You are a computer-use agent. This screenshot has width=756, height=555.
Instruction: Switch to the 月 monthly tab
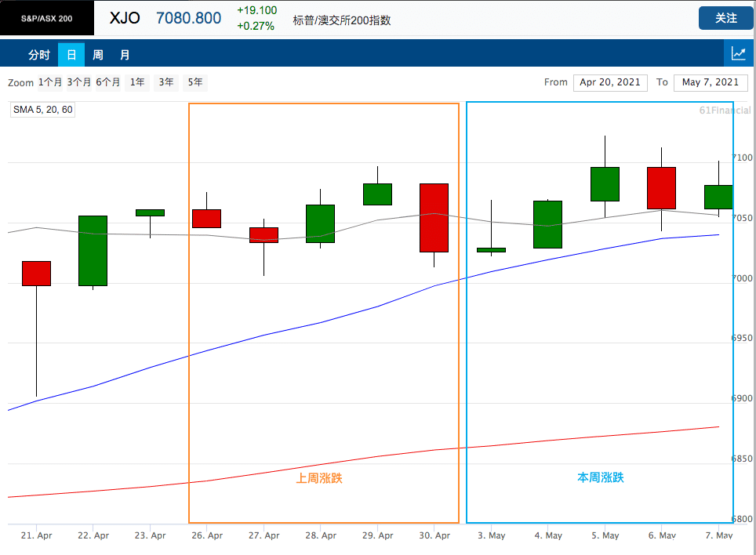[x=125, y=55]
